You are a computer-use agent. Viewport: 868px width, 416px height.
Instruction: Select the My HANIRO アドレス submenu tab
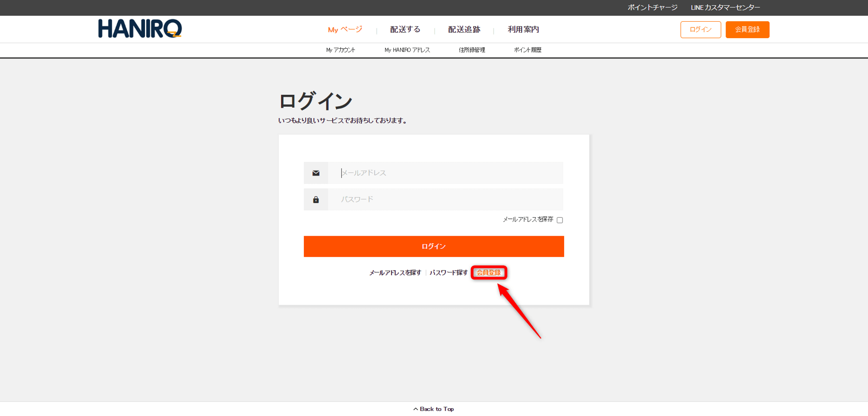407,50
